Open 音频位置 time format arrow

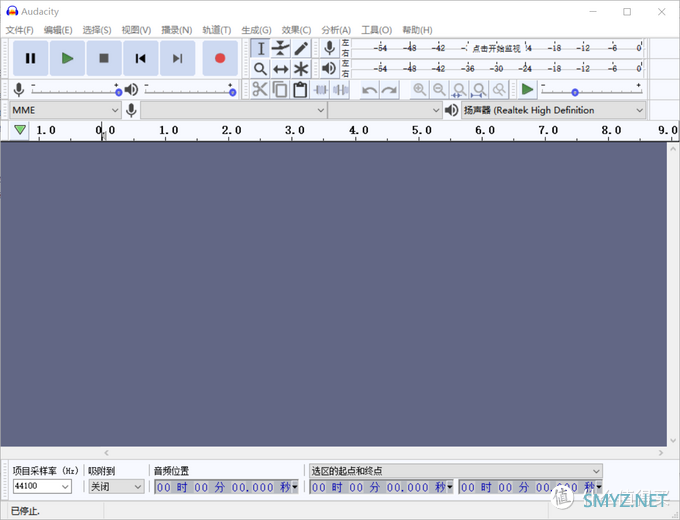pos(294,487)
